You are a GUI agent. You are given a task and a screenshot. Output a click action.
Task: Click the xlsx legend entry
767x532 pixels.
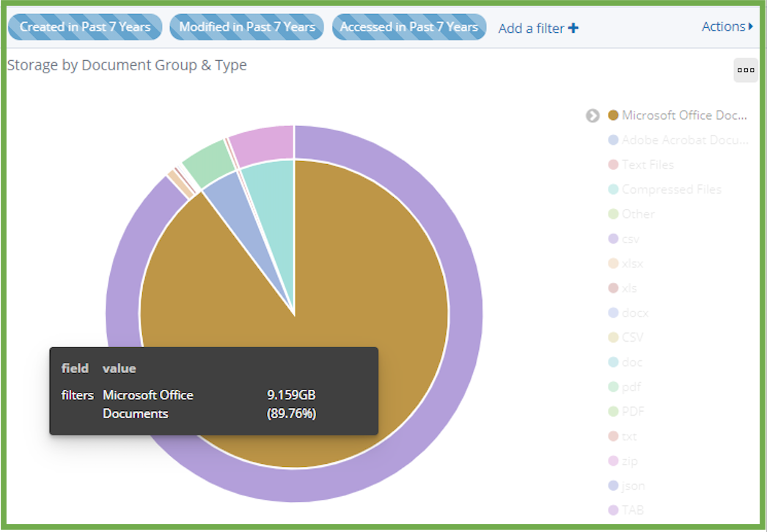tap(632, 264)
